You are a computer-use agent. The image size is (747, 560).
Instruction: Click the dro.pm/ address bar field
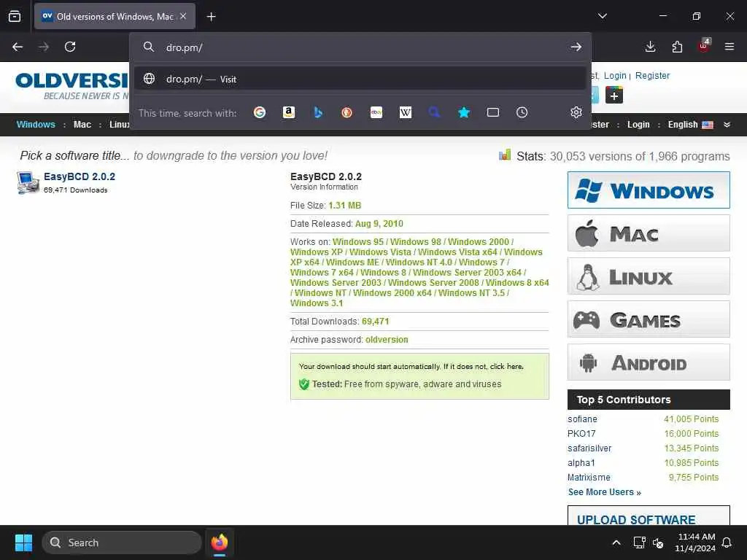(360, 47)
